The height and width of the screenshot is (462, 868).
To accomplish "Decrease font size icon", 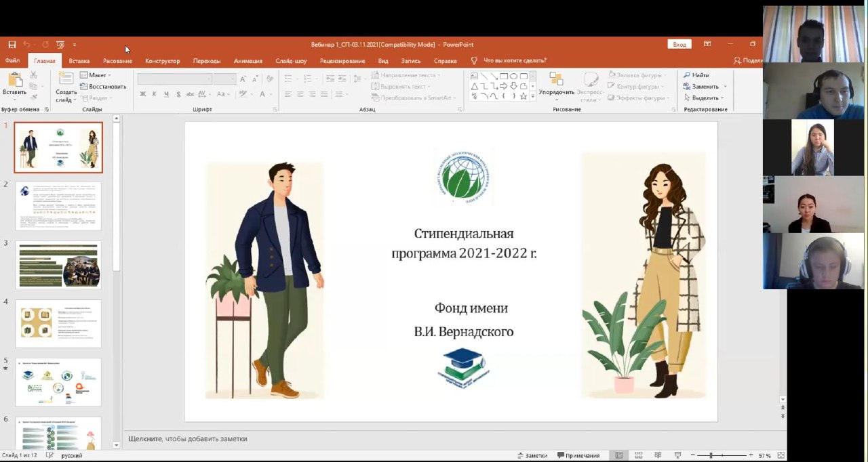I will pyautogui.click(x=254, y=79).
